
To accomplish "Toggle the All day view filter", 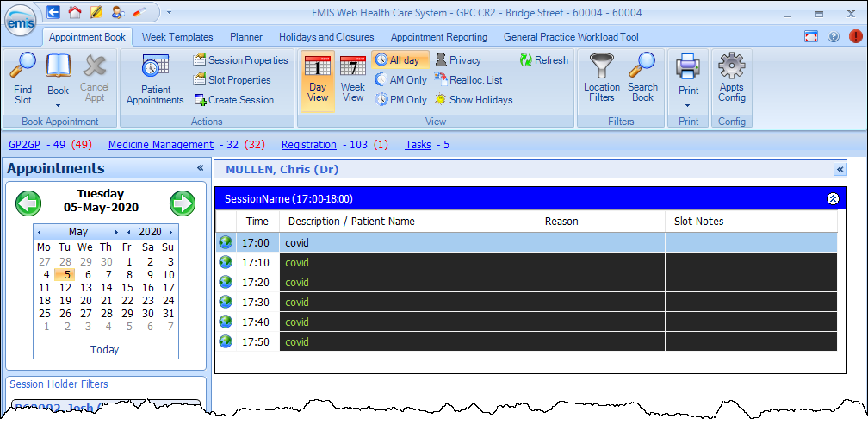I will click(x=400, y=60).
